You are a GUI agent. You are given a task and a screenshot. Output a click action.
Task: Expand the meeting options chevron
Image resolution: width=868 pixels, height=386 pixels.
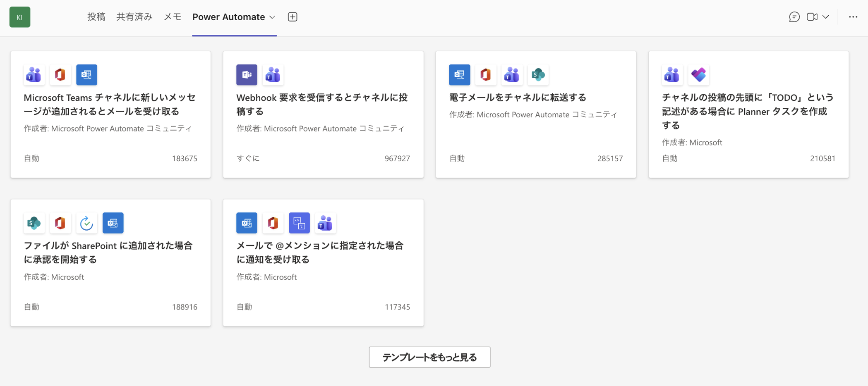tap(826, 17)
